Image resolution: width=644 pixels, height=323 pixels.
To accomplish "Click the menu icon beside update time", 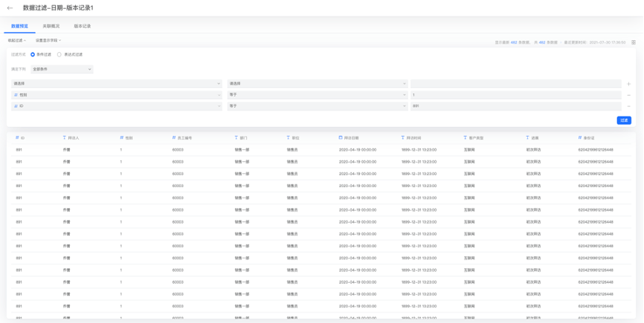I will pyautogui.click(x=634, y=42).
